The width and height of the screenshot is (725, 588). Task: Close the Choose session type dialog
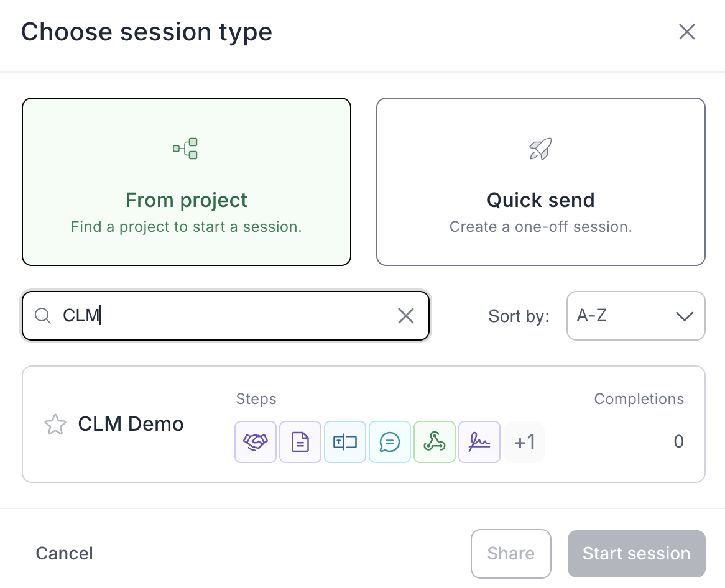point(686,32)
